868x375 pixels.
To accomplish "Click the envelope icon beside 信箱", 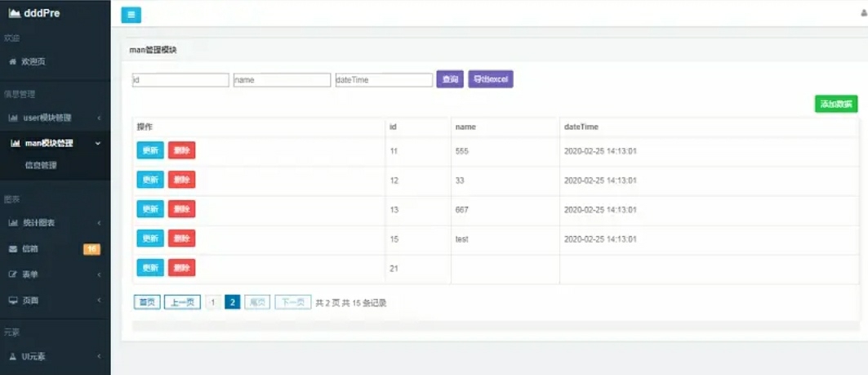I will (13, 249).
